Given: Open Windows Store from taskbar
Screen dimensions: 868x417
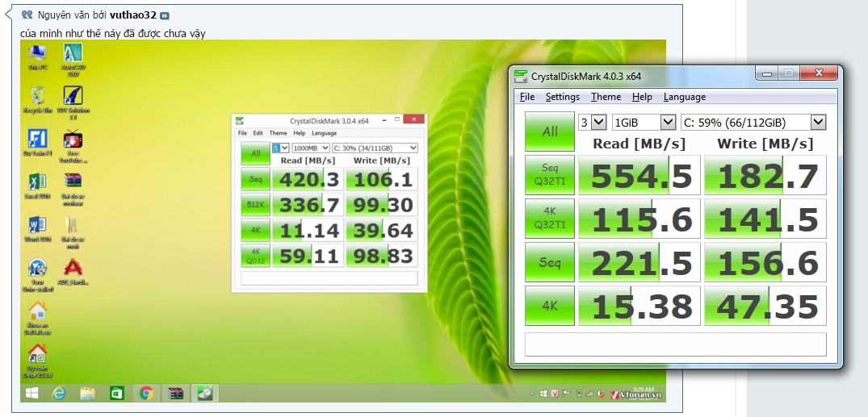Looking at the screenshot, I should point(117,394).
